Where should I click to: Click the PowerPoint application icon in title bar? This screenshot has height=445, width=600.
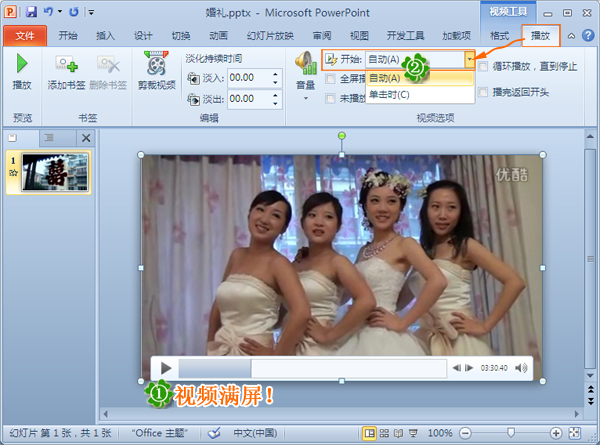(x=10, y=12)
